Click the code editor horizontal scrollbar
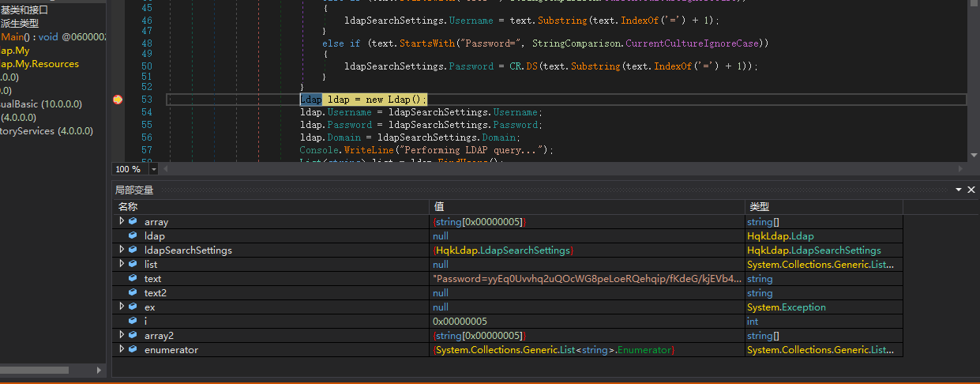 [x=553, y=169]
